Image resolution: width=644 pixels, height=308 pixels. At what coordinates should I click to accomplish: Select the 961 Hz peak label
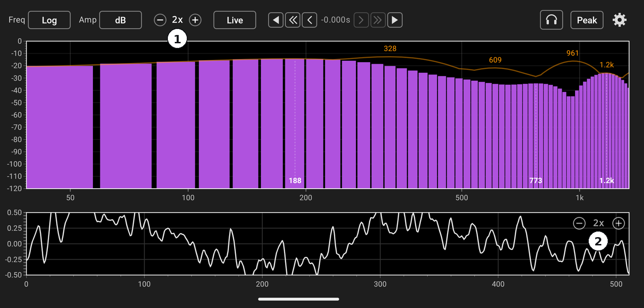[x=573, y=53]
